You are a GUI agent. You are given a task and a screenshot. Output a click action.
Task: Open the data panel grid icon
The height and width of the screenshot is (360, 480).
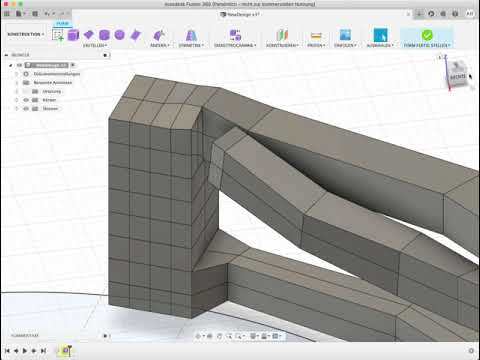point(7,14)
